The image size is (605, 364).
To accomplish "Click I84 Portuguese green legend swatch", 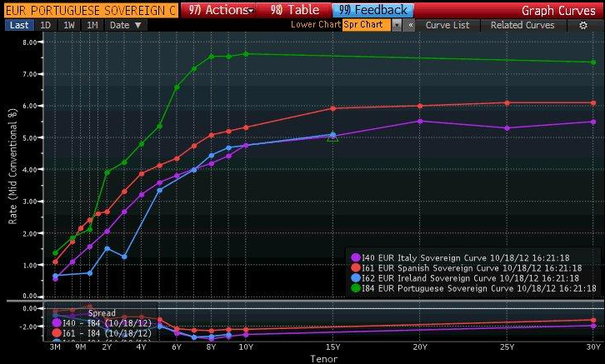I will tap(356, 288).
